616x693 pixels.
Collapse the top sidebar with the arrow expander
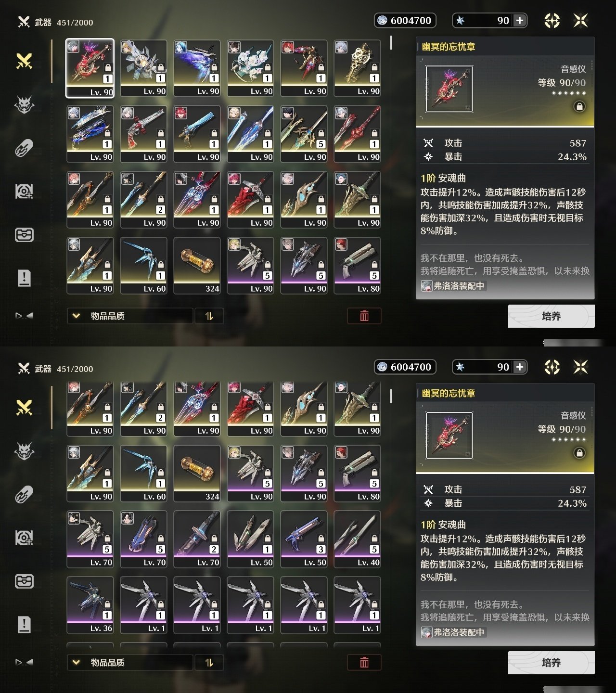pos(24,316)
